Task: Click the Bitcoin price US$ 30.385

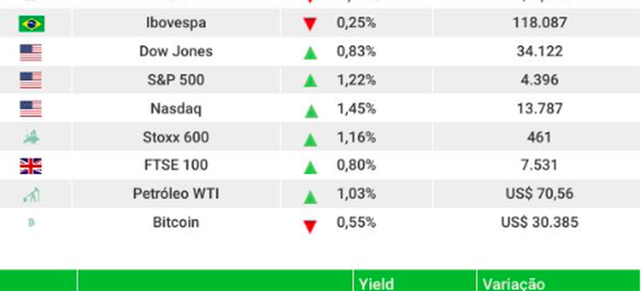Action: [x=539, y=223]
